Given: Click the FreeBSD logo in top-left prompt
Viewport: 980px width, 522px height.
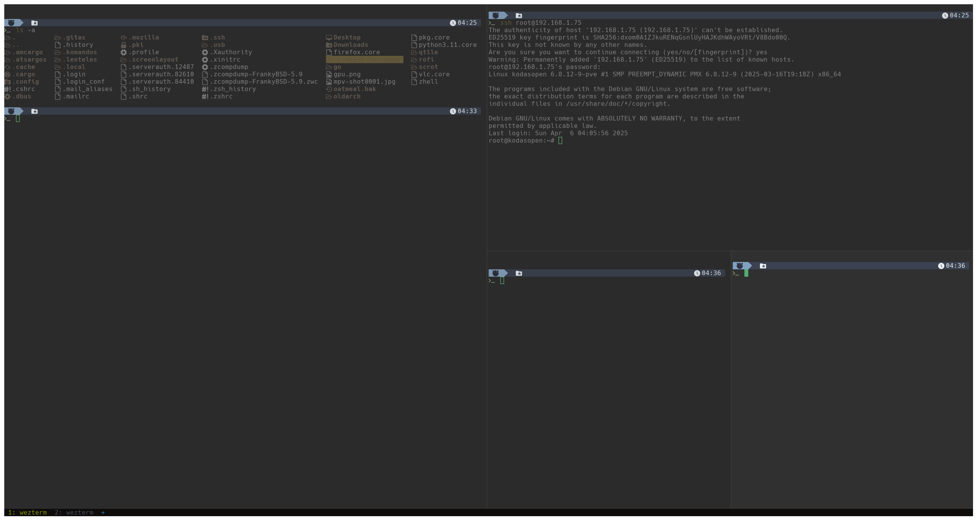Looking at the screenshot, I should [11, 23].
